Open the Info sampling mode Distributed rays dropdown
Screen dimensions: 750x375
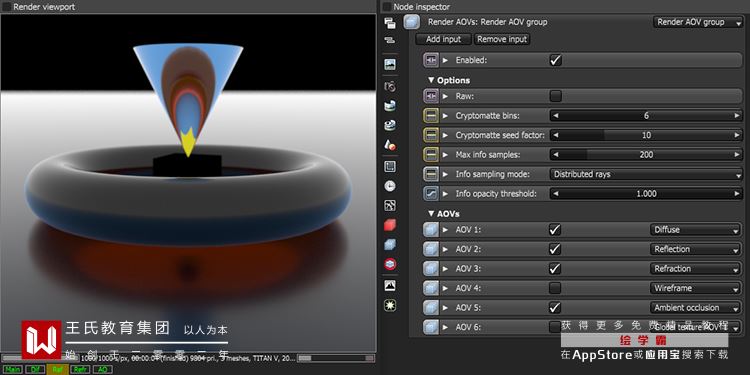[x=646, y=175]
